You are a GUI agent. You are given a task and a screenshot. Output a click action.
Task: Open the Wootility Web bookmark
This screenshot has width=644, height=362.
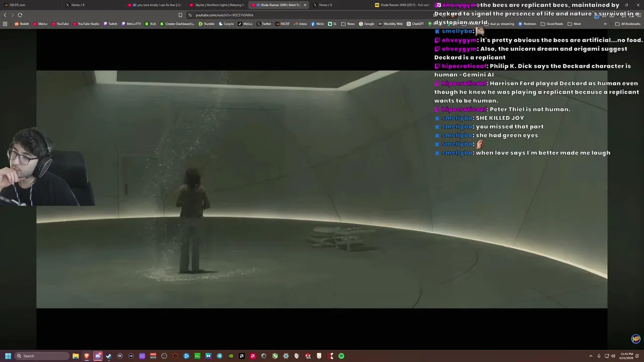tap(390, 24)
